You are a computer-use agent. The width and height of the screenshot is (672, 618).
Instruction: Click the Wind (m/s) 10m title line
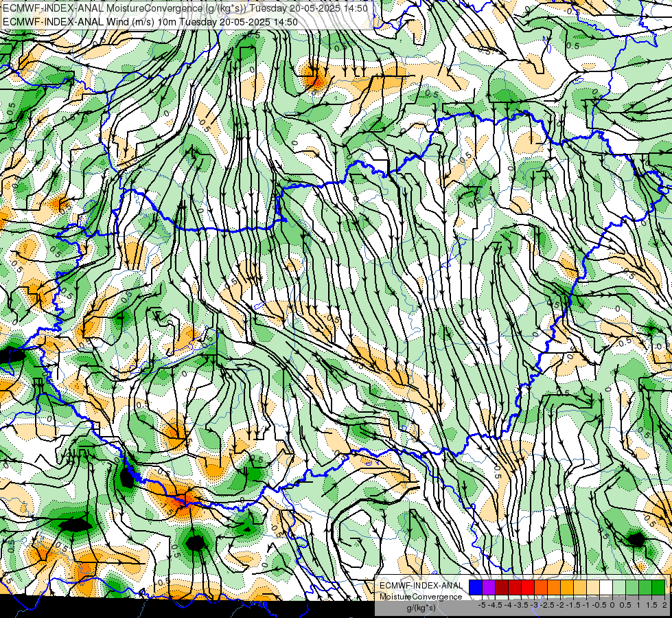tap(150, 22)
